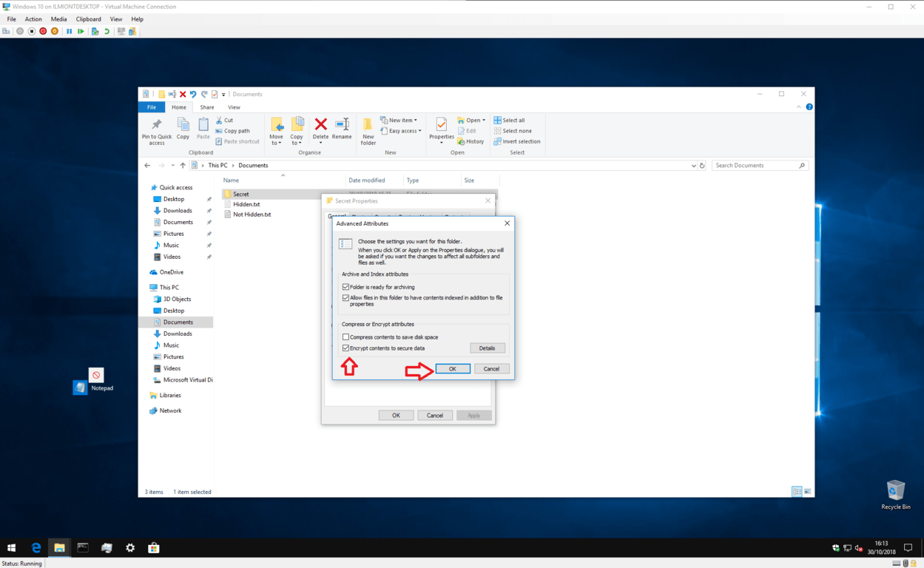Image resolution: width=924 pixels, height=568 pixels.
Task: Click the Explorer help question mark icon
Action: [x=809, y=107]
